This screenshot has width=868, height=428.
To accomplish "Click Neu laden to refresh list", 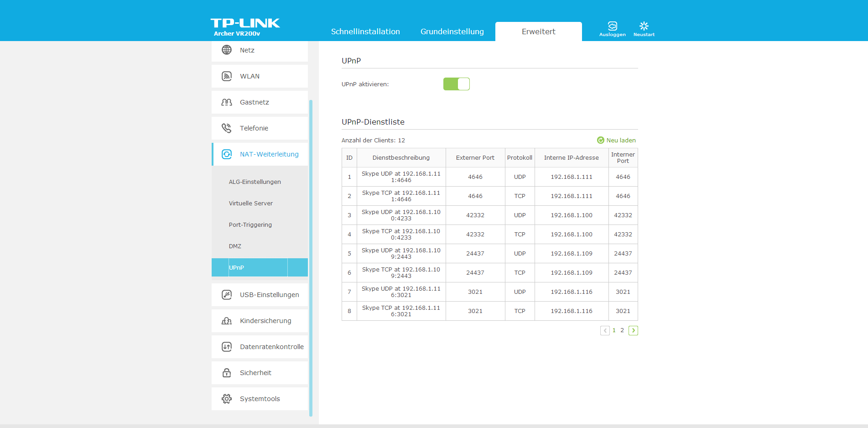I will [x=616, y=140].
